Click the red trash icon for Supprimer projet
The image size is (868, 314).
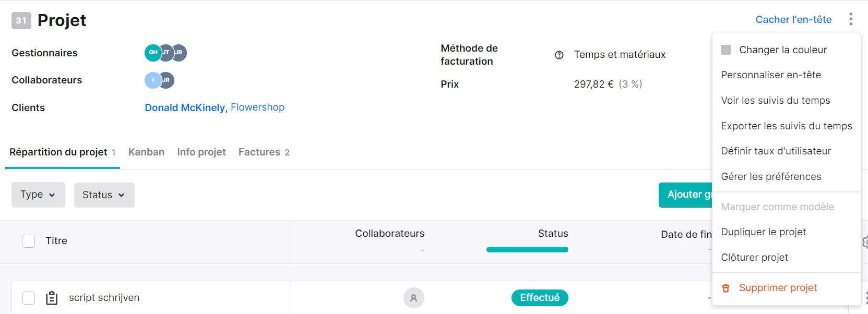tap(726, 288)
